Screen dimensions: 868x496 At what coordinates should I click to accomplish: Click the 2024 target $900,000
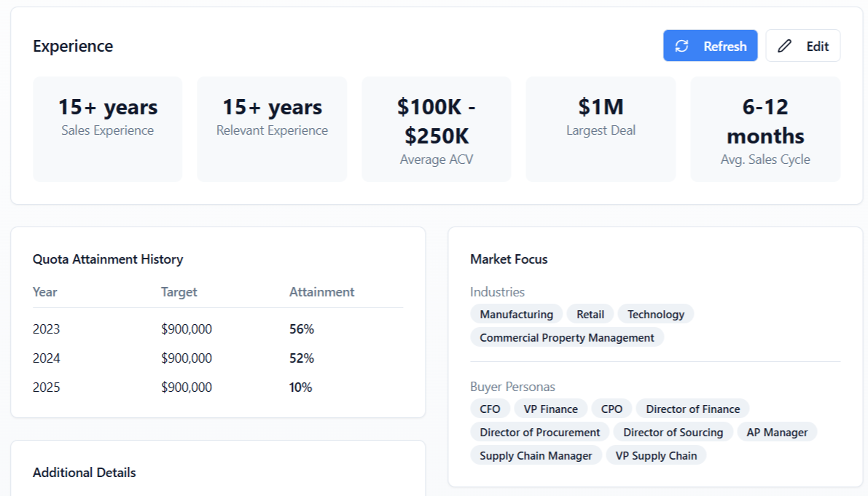pos(187,358)
